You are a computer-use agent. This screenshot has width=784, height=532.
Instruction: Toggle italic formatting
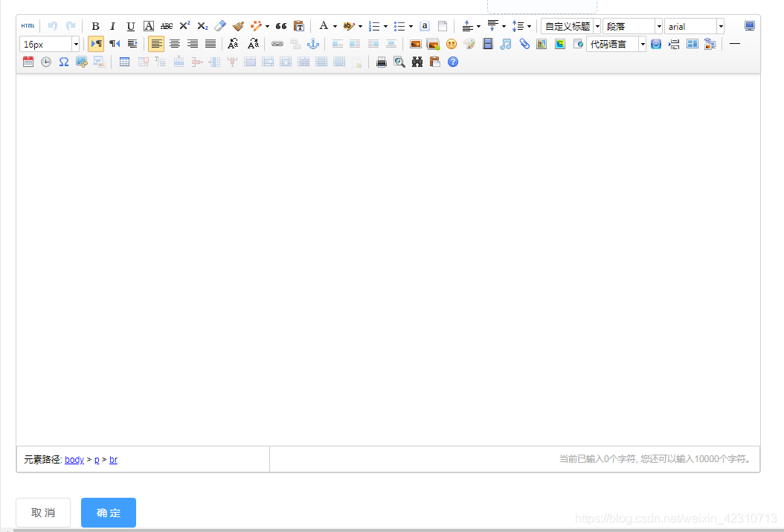[112, 26]
